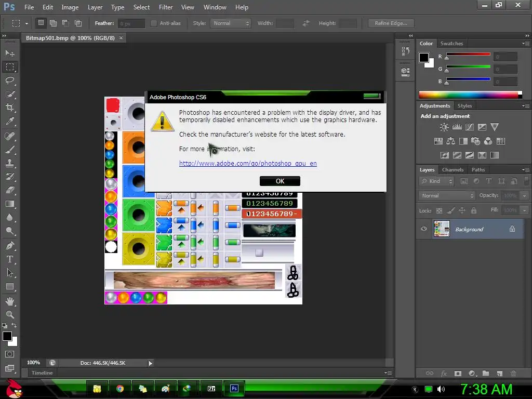Select New selection mode button

(41, 23)
